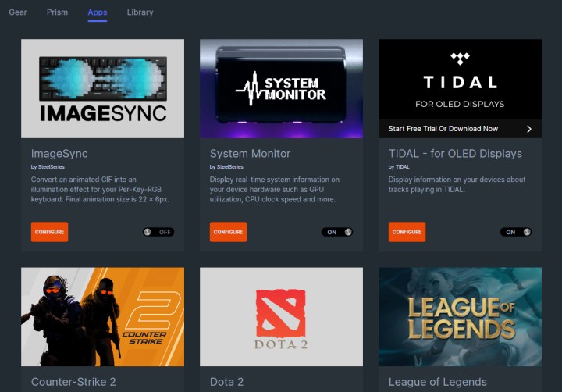Open the Gear tab

point(18,12)
